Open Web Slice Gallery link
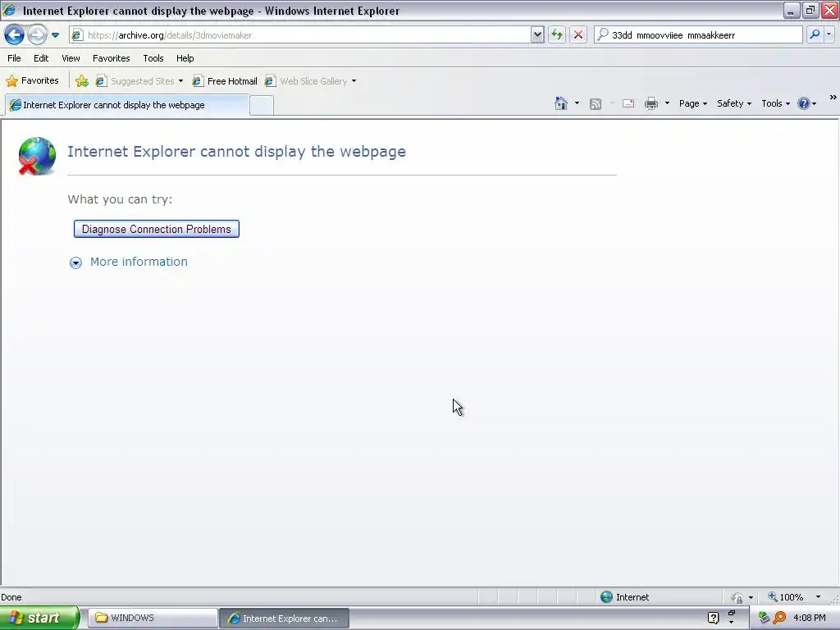 tap(307, 81)
